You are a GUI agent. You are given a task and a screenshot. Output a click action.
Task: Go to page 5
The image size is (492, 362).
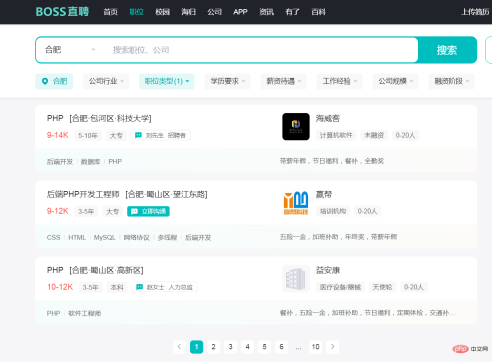coord(264,347)
